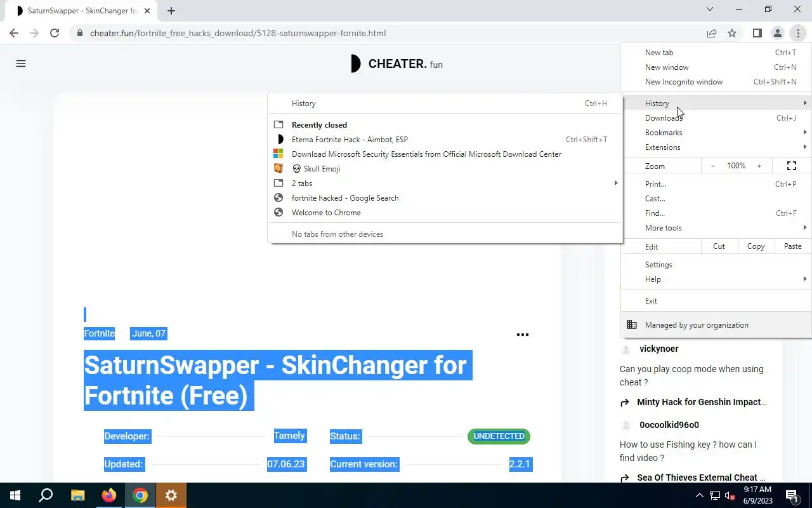Click the vickynoer username

click(x=659, y=349)
